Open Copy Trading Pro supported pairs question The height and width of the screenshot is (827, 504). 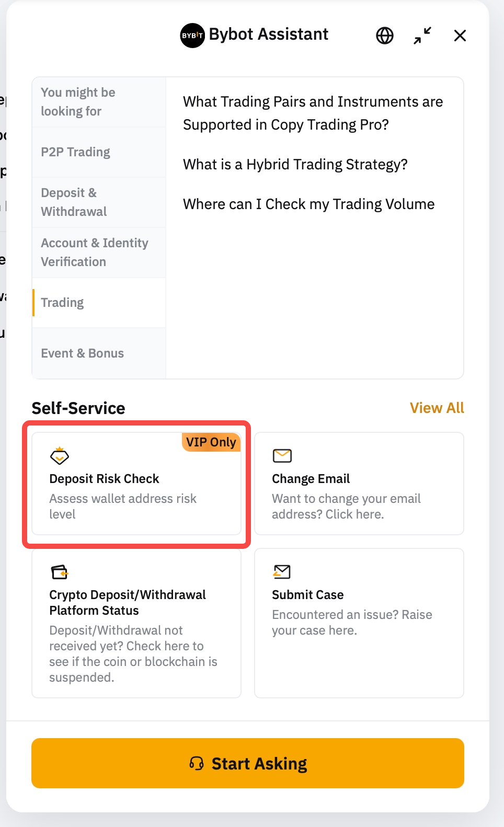[x=313, y=113]
